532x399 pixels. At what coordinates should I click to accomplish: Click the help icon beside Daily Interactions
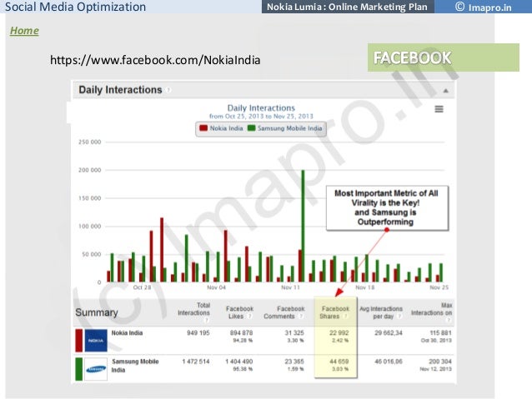(168, 90)
